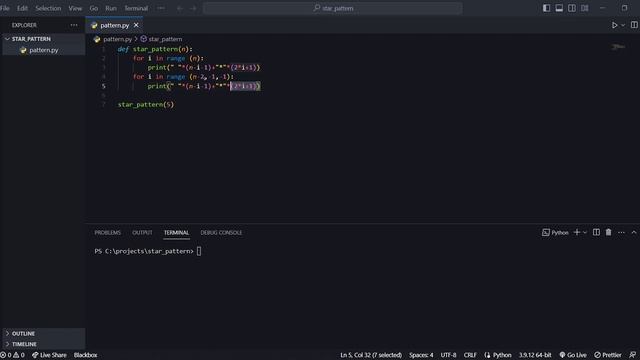640x360 pixels.
Task: Open the Selection menu
Action: (x=48, y=8)
